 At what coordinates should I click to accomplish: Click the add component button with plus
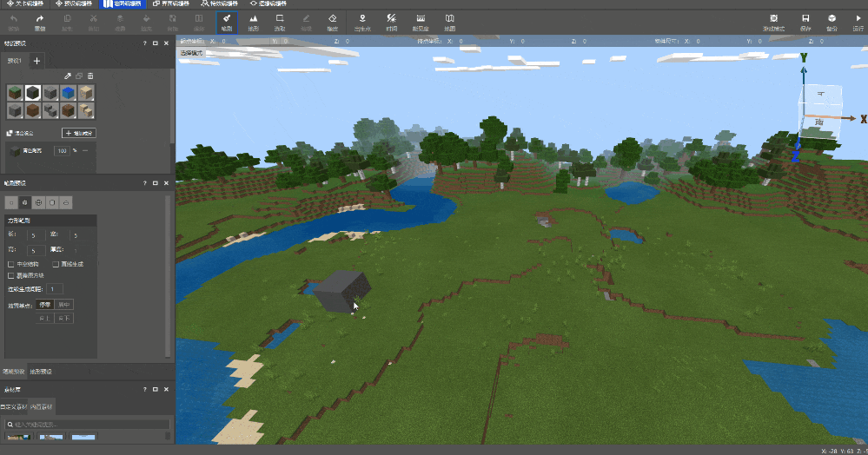(x=79, y=133)
